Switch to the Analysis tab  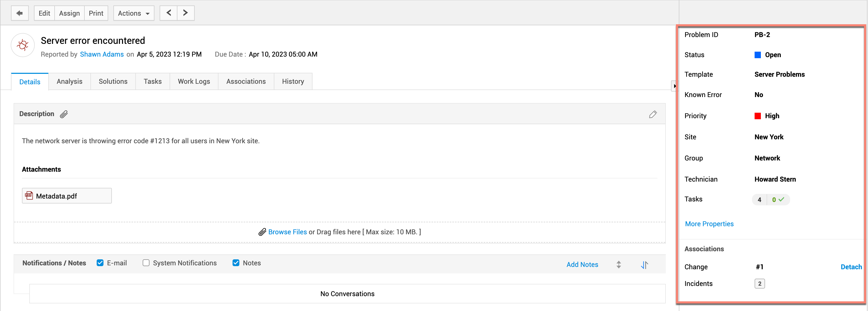70,81
